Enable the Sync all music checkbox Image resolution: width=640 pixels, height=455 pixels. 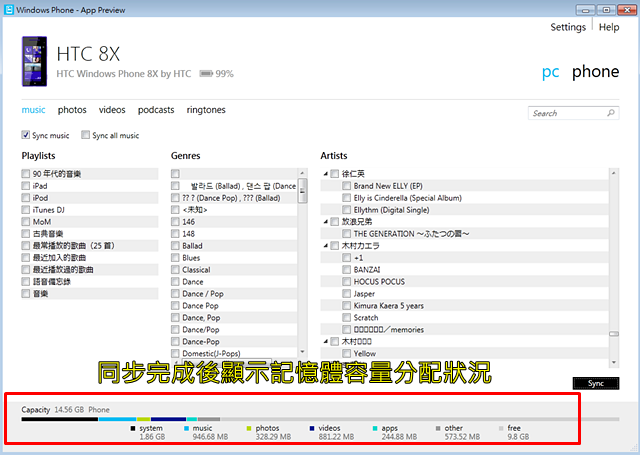click(x=85, y=135)
